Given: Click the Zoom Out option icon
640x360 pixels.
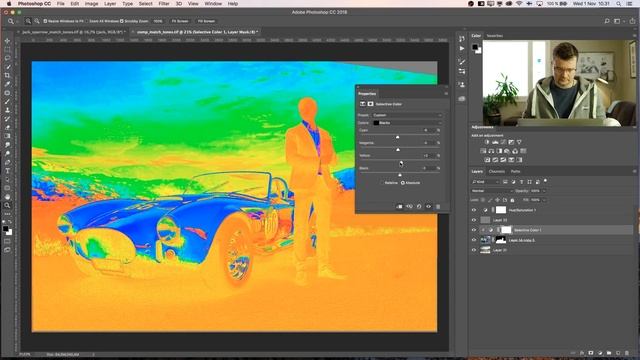Looking at the screenshot, I should [37, 21].
